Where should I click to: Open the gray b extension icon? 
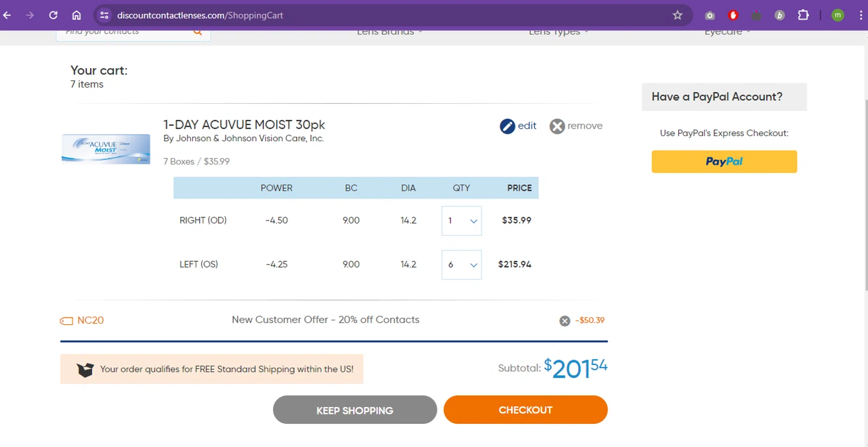[x=779, y=16]
